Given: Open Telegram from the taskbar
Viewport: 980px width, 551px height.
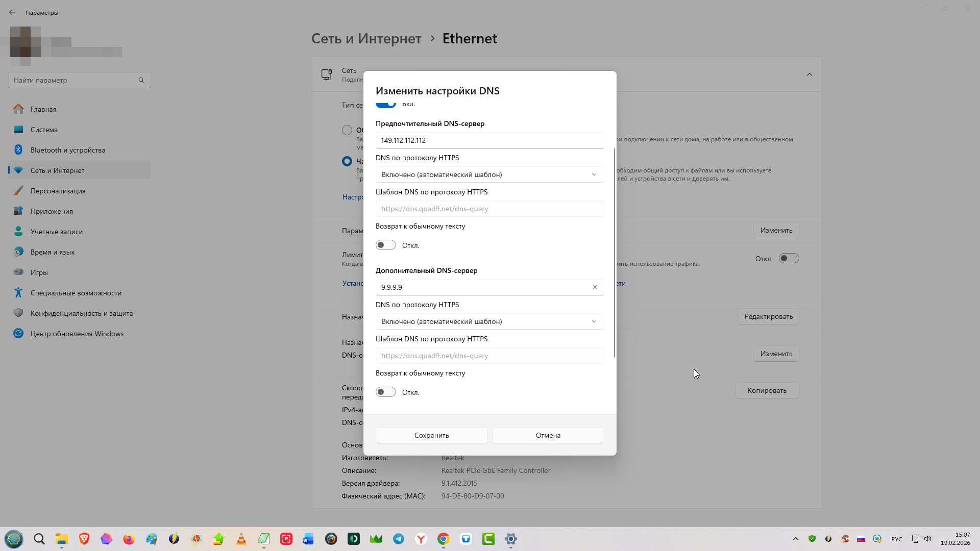Looking at the screenshot, I should click(x=399, y=539).
